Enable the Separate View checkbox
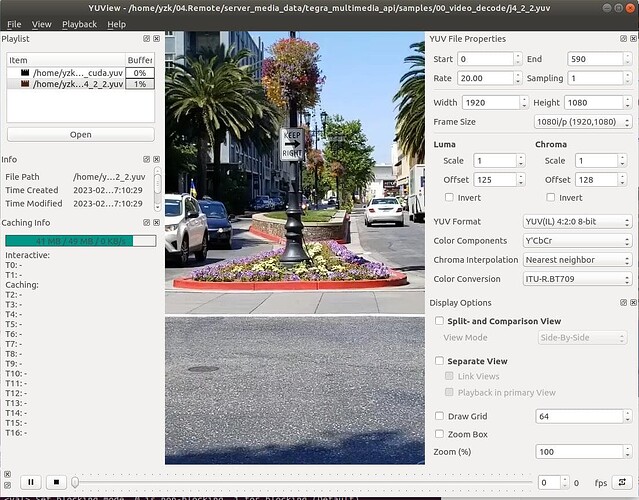The image size is (639, 500). 439,361
